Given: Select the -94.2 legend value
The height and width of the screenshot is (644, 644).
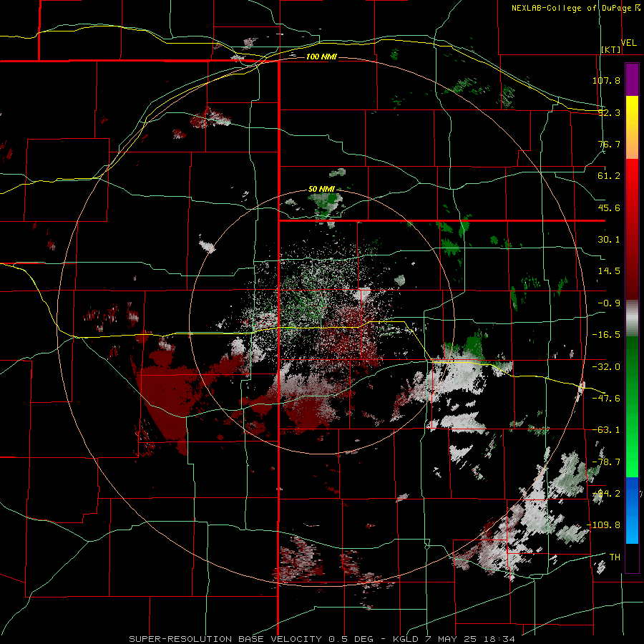Looking at the screenshot, I should (x=606, y=494).
